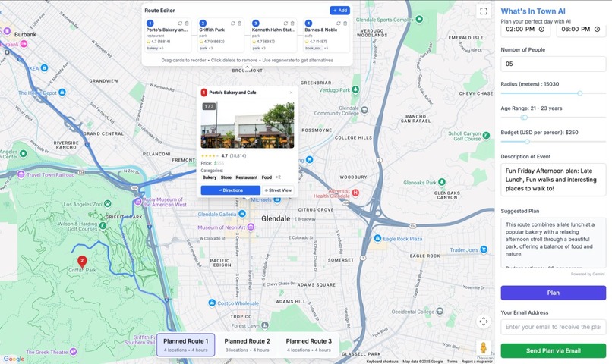
Task: Open the end time clock picker
Action: 597,30
